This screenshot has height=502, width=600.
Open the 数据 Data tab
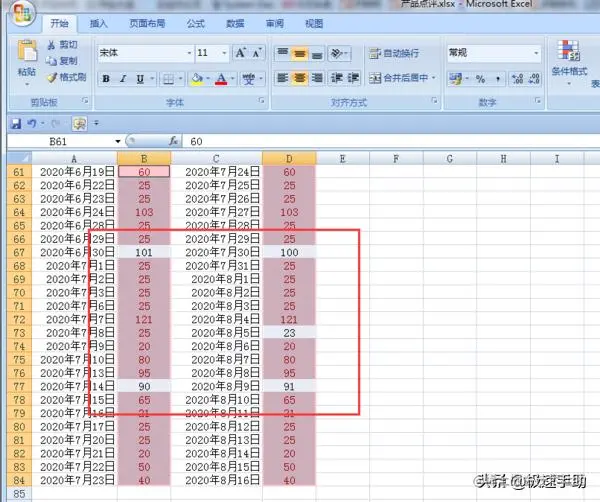tap(235, 23)
